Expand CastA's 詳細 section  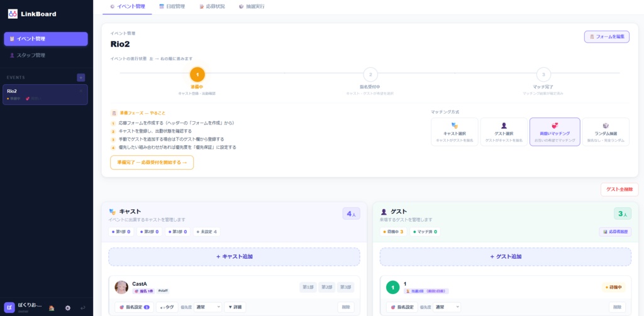(x=235, y=307)
